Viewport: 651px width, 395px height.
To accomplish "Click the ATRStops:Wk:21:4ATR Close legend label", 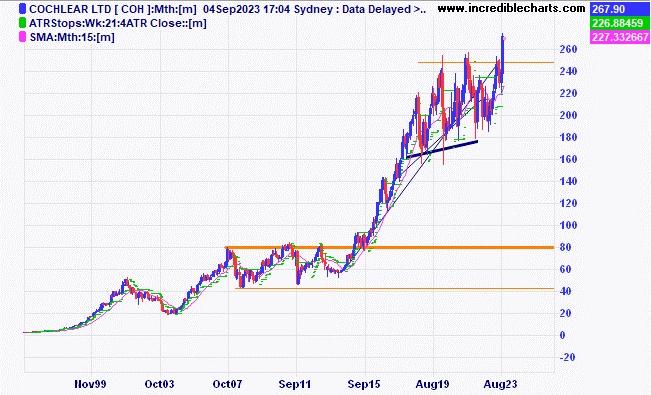I will (118, 23).
